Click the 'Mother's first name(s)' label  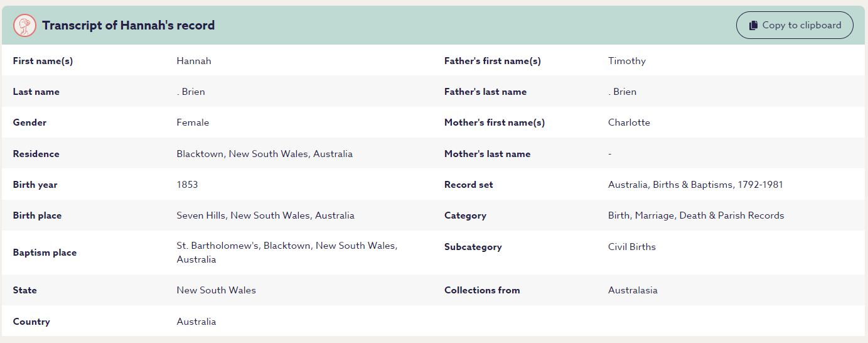tap(494, 122)
